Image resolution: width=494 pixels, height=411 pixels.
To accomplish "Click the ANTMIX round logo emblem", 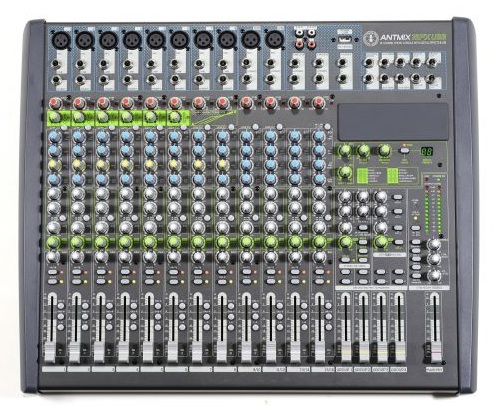I will (x=371, y=38).
